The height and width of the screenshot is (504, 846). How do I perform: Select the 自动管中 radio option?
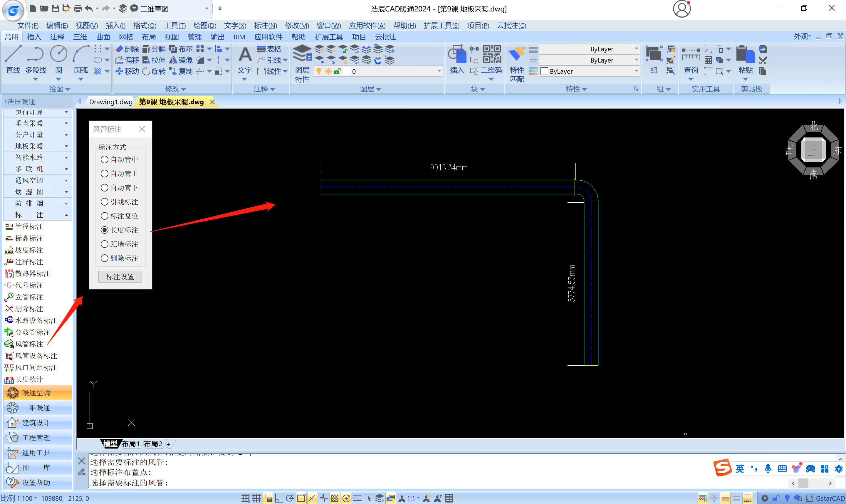tap(105, 159)
